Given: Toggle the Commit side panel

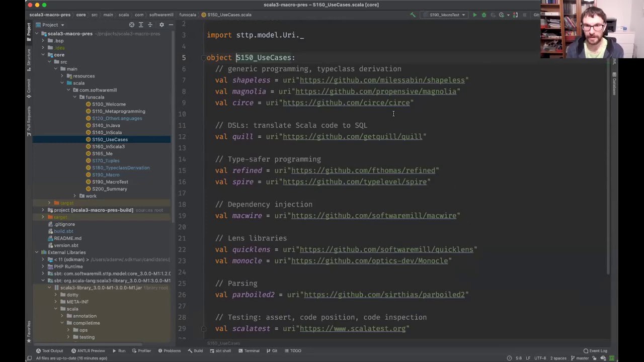Looking at the screenshot, I should click(29, 87).
